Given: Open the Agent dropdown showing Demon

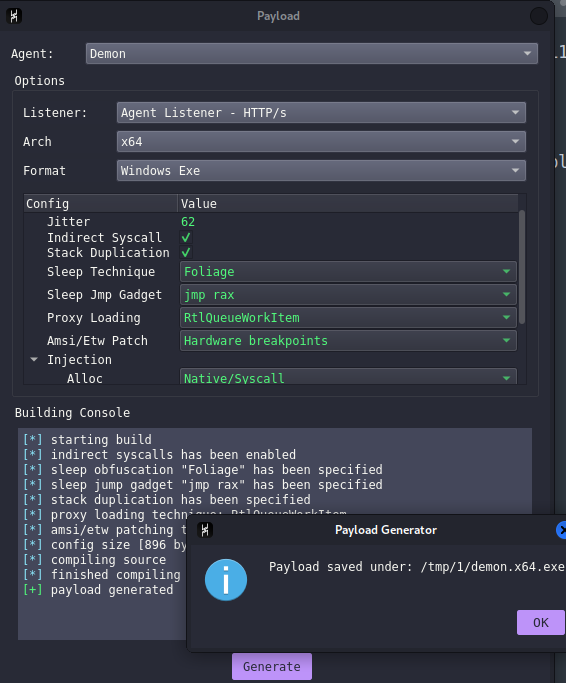Looking at the screenshot, I should click(x=312, y=54).
